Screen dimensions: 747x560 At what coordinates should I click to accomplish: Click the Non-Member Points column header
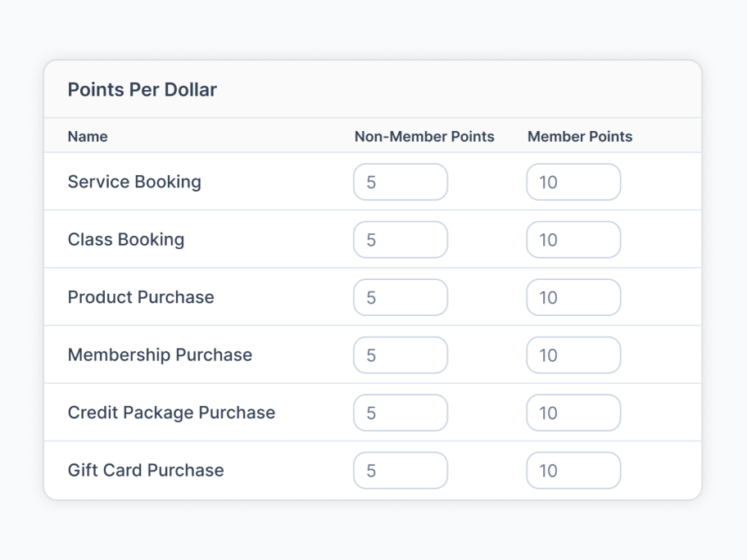click(x=424, y=136)
